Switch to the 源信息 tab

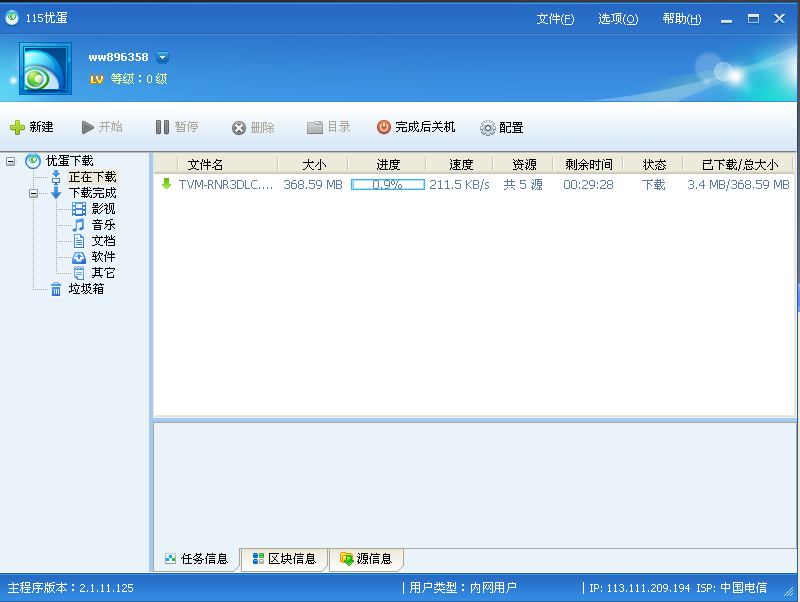click(366, 559)
